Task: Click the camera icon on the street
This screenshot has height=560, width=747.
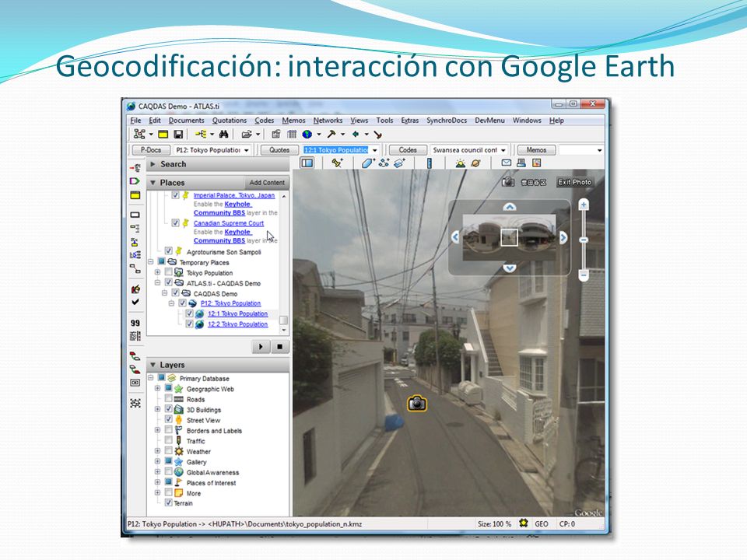Action: coord(417,404)
